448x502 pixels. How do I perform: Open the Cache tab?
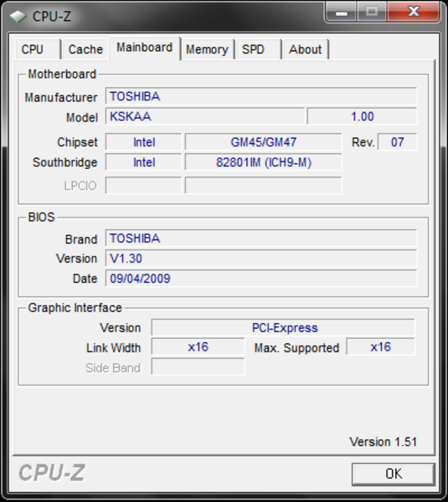[x=85, y=49]
